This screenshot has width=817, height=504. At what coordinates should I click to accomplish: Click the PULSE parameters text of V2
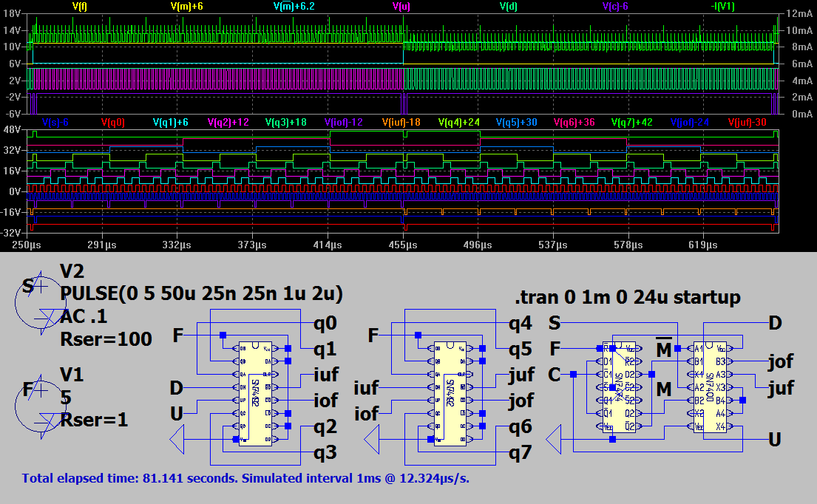pyautogui.click(x=201, y=293)
